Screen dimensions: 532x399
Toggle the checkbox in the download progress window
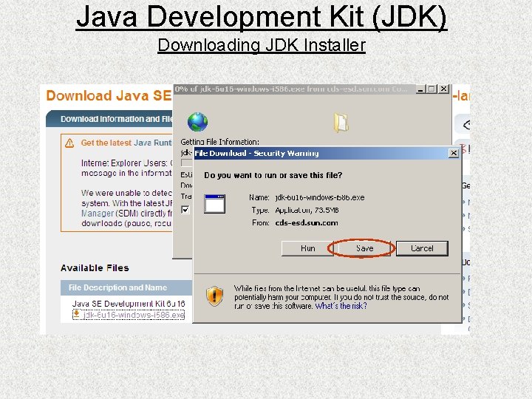(x=185, y=210)
